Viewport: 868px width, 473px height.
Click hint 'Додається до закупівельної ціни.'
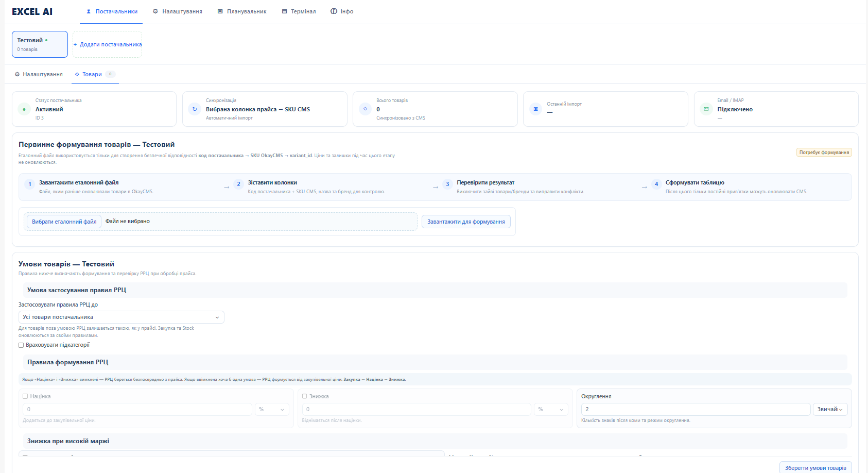(59, 420)
